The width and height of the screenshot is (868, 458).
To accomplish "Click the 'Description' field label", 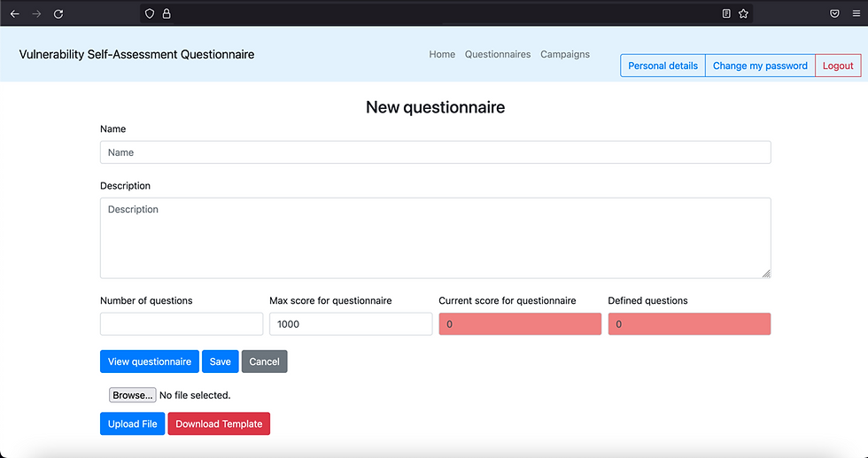I will [125, 185].
